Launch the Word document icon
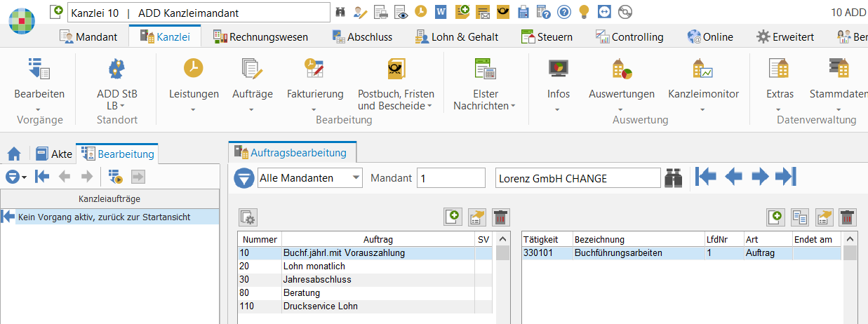 tap(441, 12)
